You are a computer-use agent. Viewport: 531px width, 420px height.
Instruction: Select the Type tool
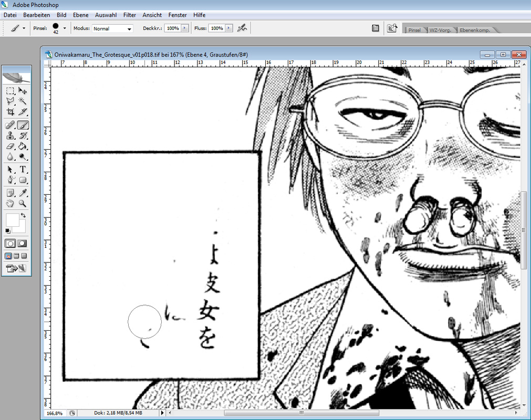(23, 170)
